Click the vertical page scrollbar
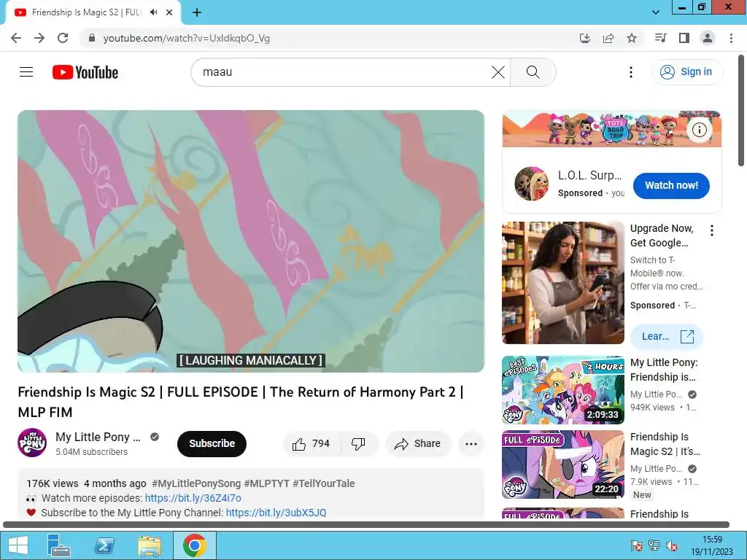 (x=741, y=111)
